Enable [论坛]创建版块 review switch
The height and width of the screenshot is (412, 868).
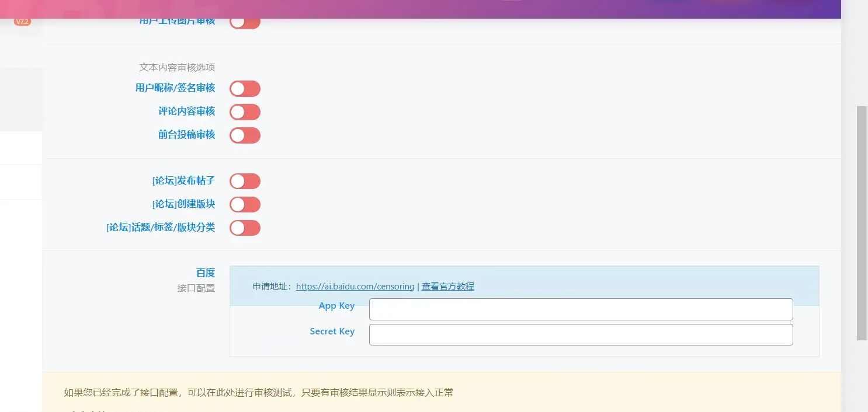point(245,205)
